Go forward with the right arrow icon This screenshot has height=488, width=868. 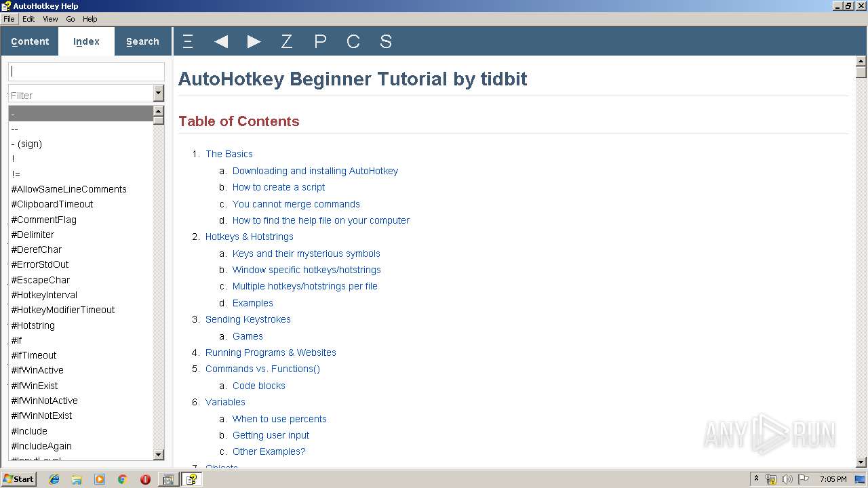[x=254, y=42]
